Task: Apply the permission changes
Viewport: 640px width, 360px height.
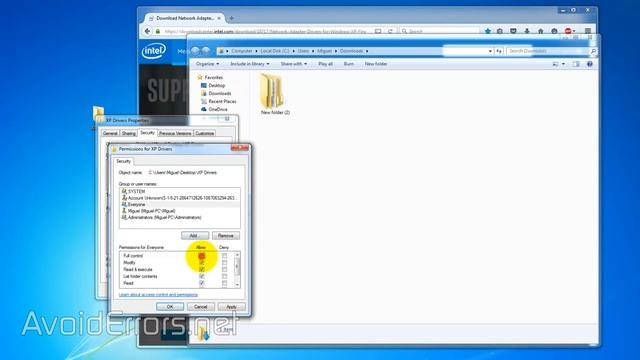Action: click(x=231, y=307)
